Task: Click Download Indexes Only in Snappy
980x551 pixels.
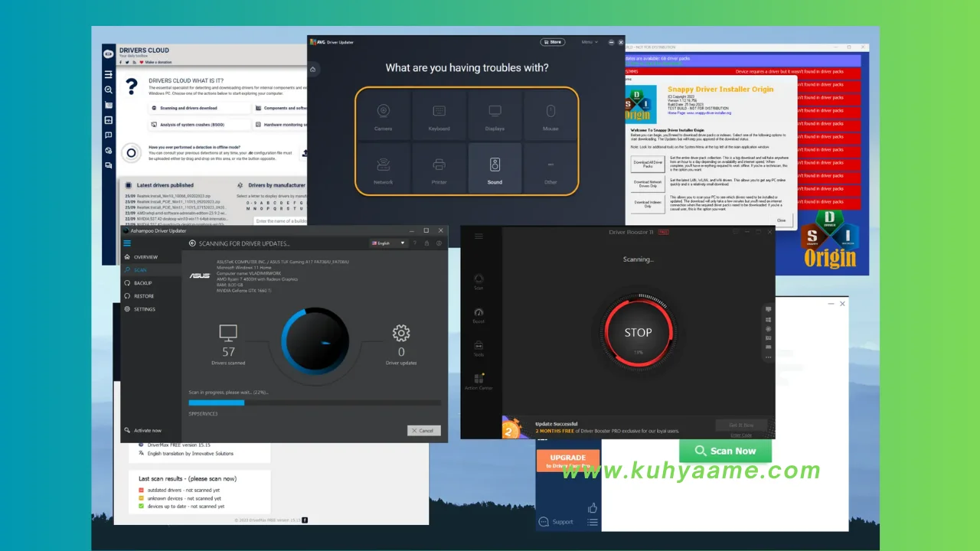Action: pos(647,204)
